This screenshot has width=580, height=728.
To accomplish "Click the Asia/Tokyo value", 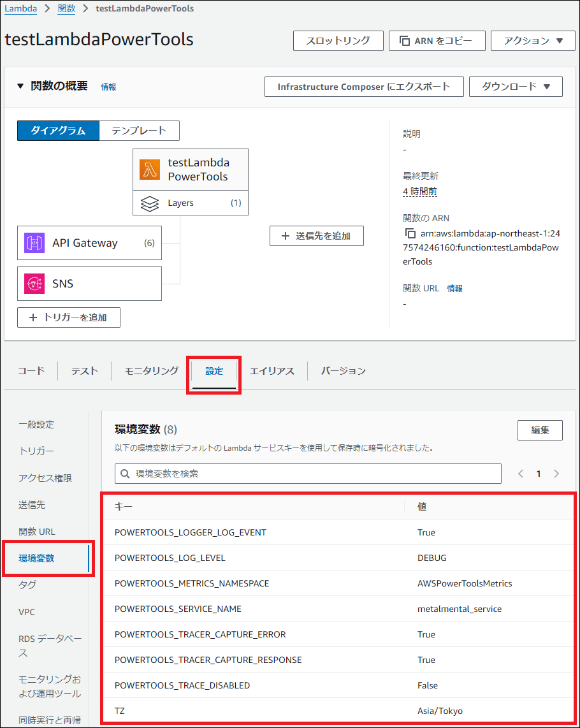I will 440,711.
